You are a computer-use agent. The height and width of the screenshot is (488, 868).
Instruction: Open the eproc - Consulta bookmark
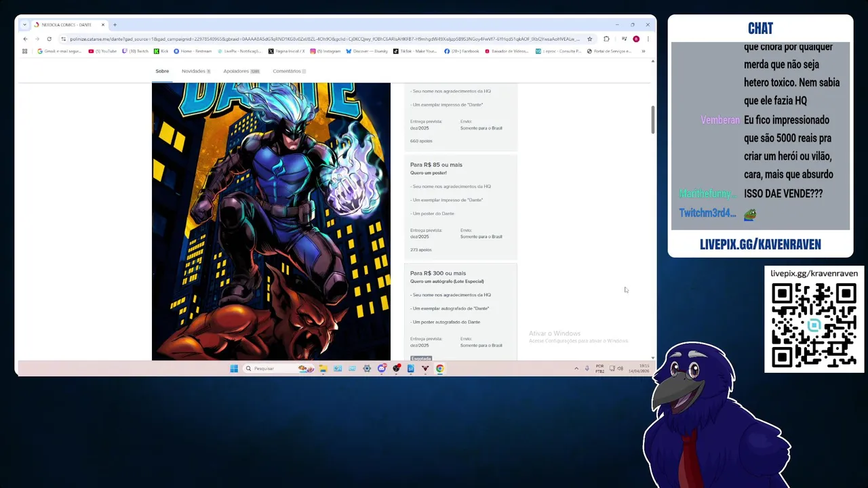coord(558,51)
